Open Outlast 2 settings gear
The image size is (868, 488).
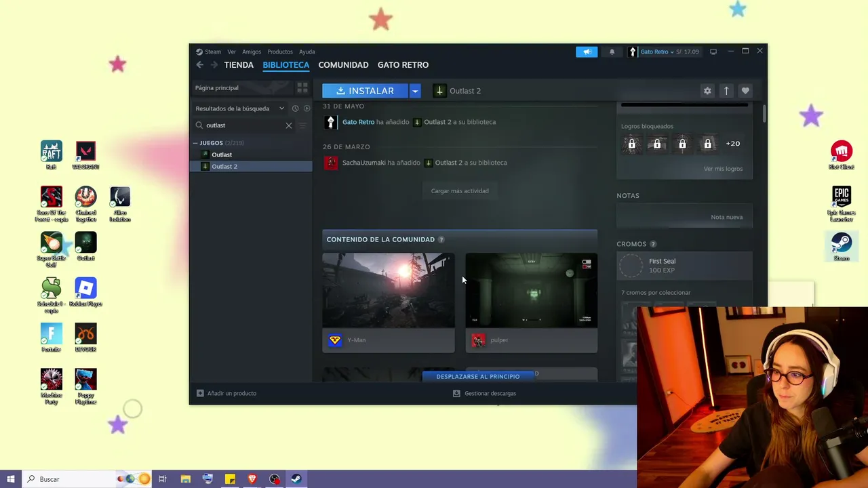coord(707,91)
